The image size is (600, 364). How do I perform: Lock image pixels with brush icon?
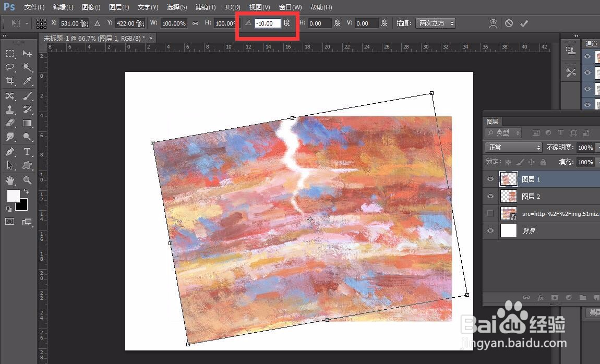coord(520,162)
